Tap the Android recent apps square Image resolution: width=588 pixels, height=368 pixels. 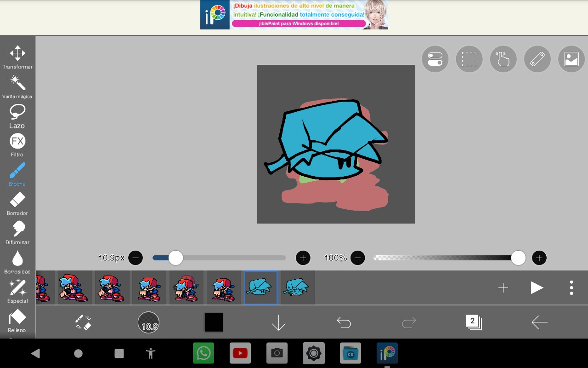(x=119, y=353)
